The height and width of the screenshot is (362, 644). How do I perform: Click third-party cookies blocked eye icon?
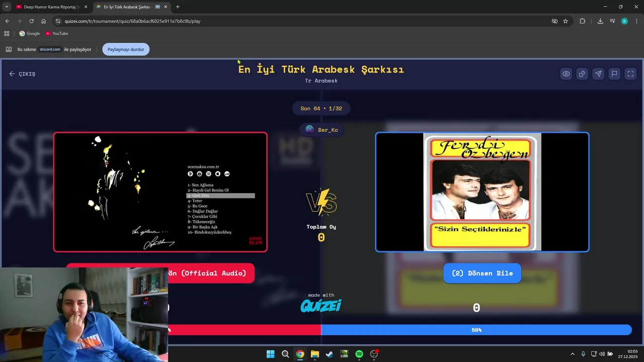pyautogui.click(x=554, y=21)
